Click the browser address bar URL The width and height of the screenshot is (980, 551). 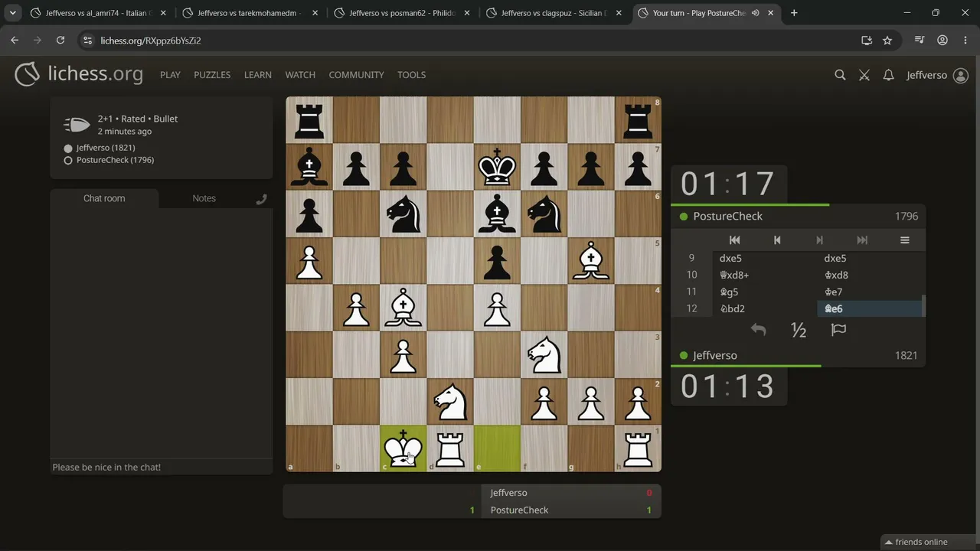151,41
